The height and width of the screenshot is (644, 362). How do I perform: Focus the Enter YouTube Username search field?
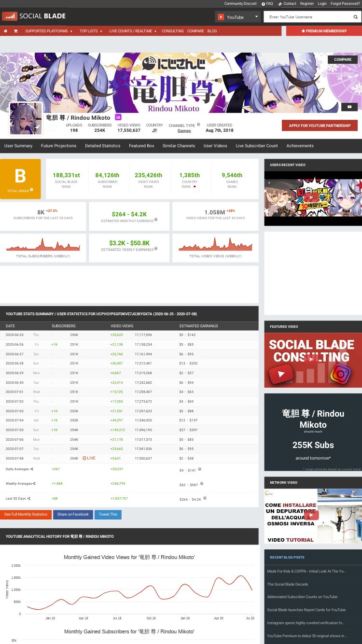pos(307,17)
